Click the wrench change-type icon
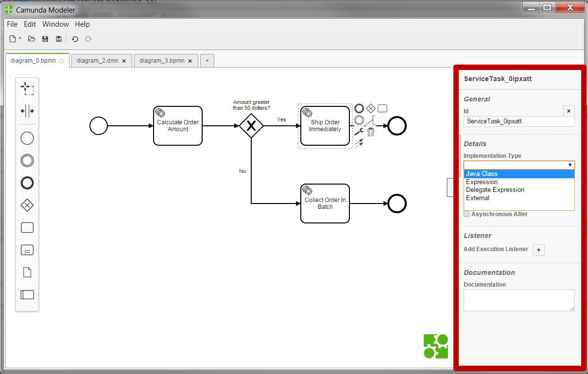This screenshot has height=374, width=588. (x=359, y=132)
